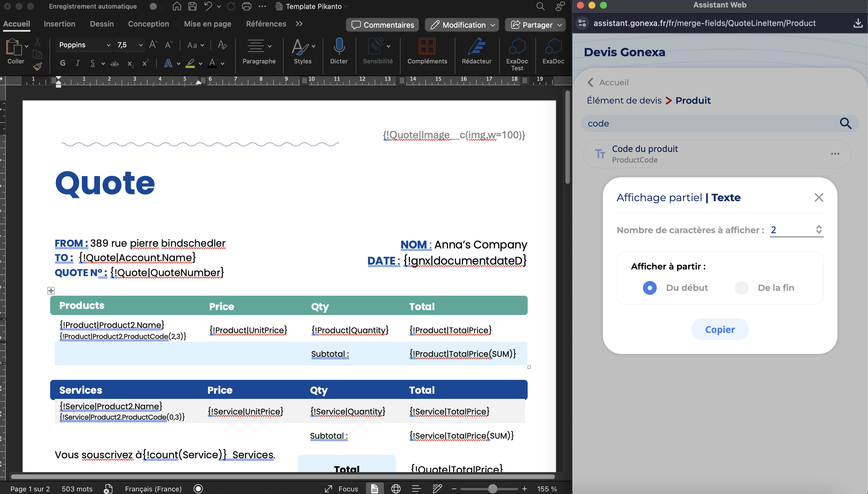Open the search magnifier in Word title bar

540,6
